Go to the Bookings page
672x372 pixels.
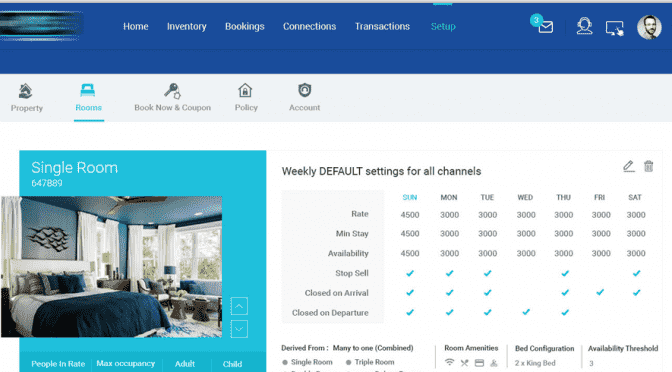coord(245,27)
